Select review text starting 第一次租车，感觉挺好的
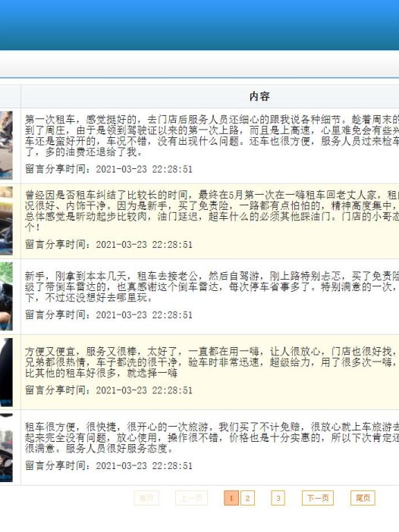The width and height of the screenshot is (399, 532). tap(212, 136)
